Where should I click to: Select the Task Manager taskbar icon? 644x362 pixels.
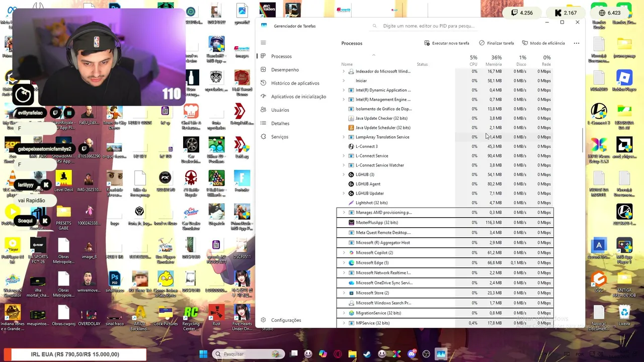(x=441, y=354)
